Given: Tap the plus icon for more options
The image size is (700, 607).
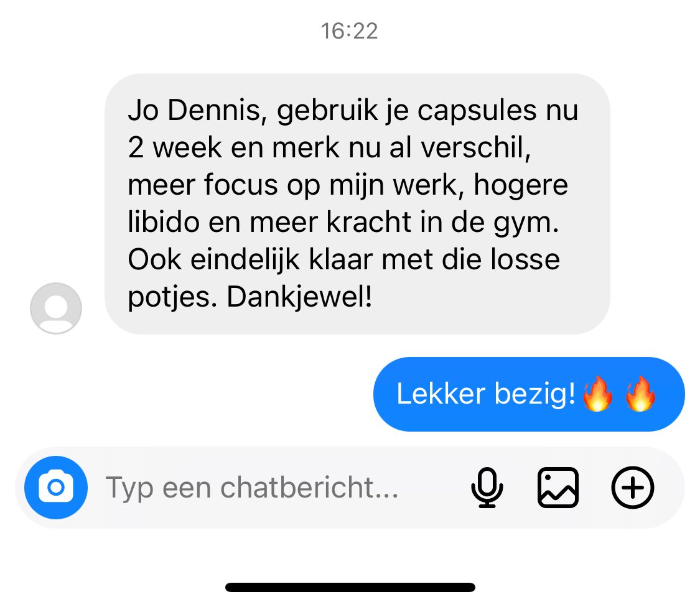Looking at the screenshot, I should point(632,488).
